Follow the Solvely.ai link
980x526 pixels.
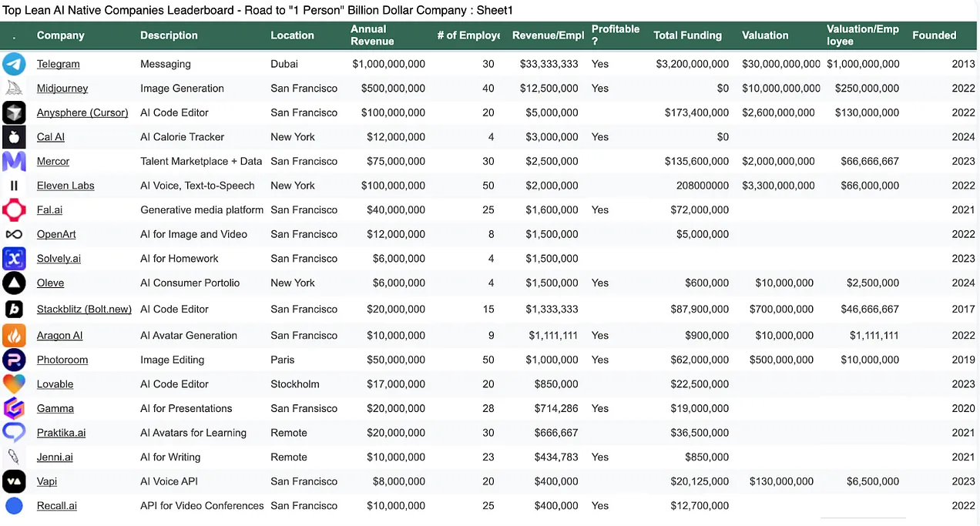pyautogui.click(x=59, y=258)
